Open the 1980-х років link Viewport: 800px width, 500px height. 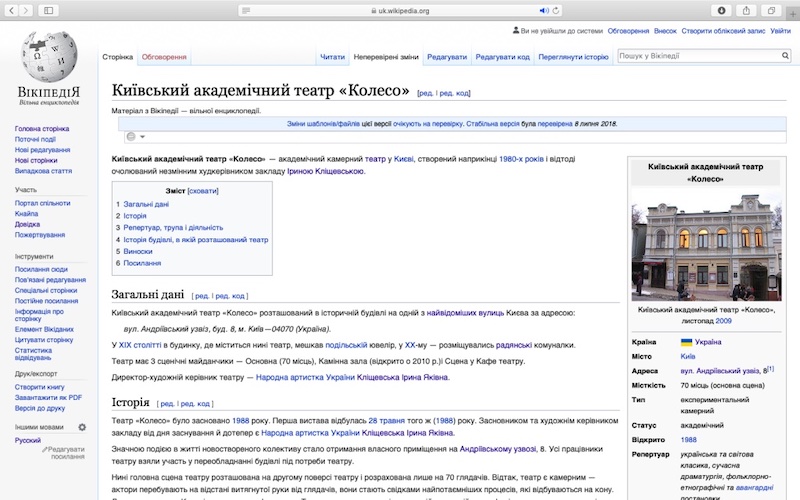coord(521,159)
